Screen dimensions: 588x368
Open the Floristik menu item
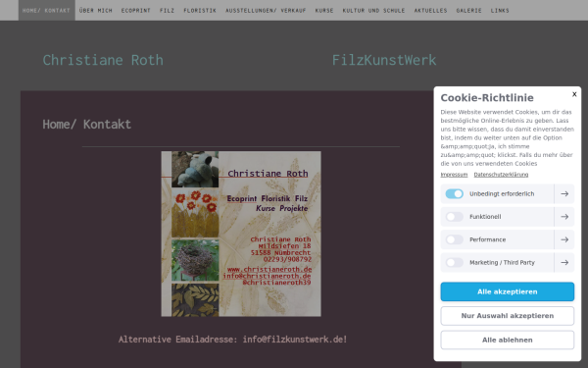(200, 11)
